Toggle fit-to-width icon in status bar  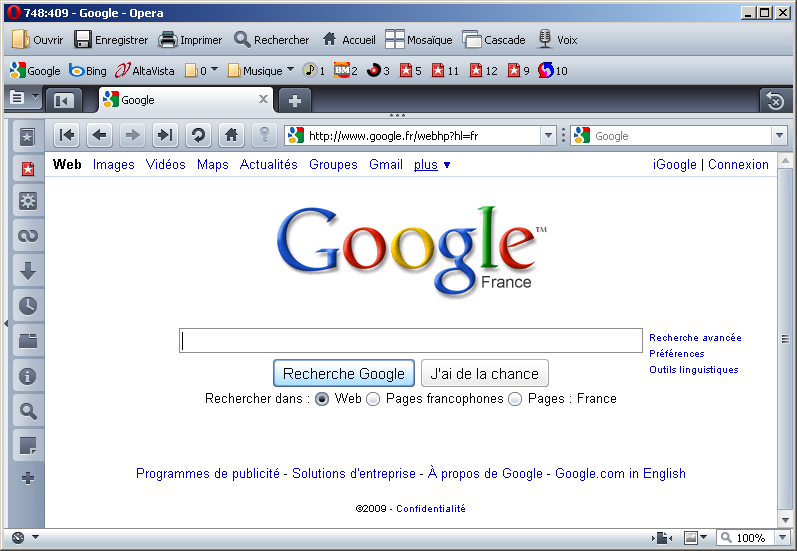tap(662, 537)
